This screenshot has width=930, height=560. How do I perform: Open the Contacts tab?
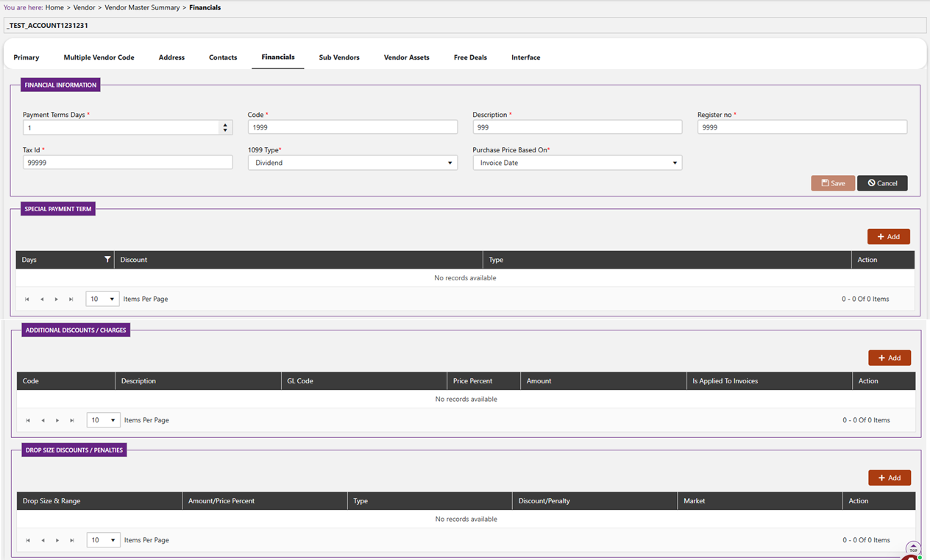click(x=223, y=57)
